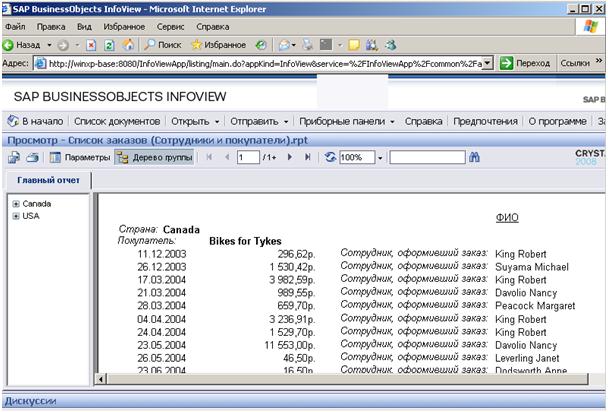Go to previous report page arrow

[227, 157]
